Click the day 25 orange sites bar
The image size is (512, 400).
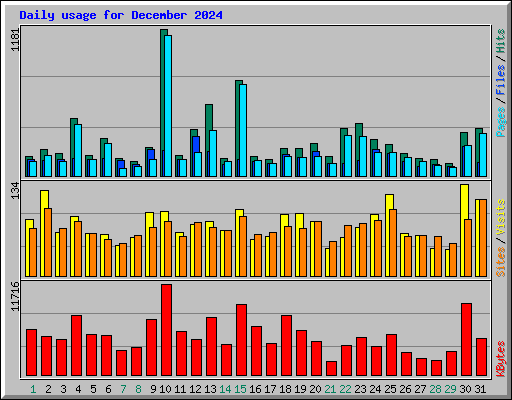[x=393, y=243]
